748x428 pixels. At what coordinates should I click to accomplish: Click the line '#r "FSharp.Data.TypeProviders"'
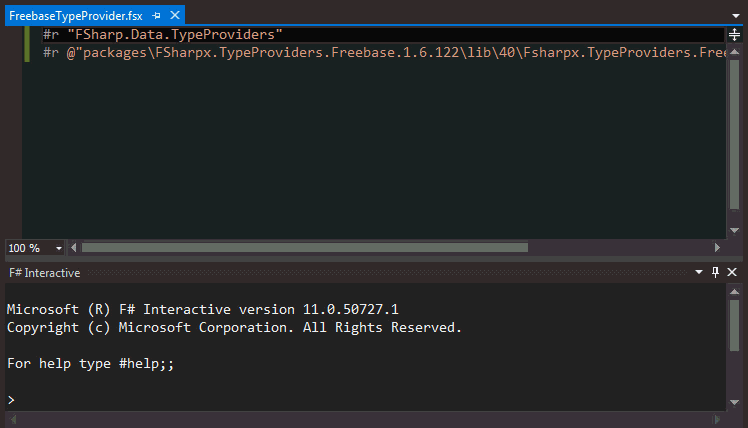coord(163,34)
